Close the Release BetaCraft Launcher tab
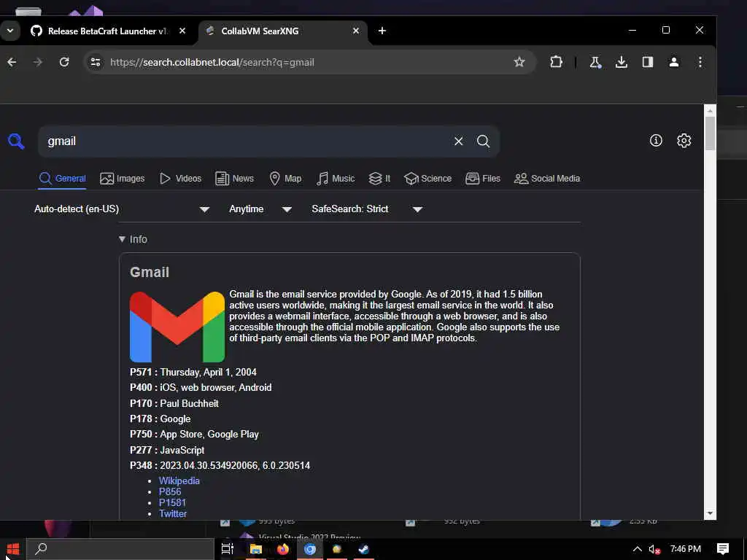The height and width of the screenshot is (560, 747). tap(182, 31)
